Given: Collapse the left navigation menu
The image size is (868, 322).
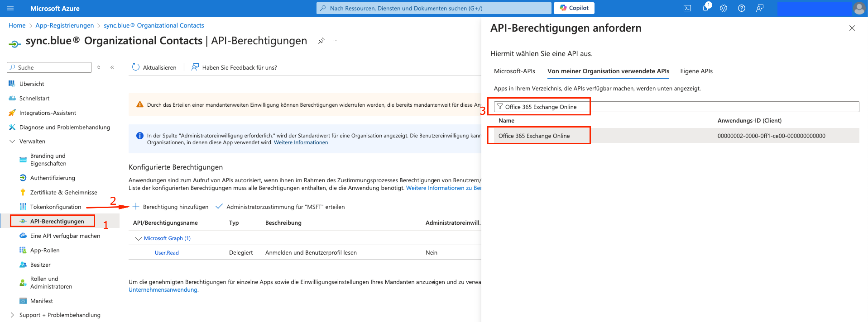Looking at the screenshot, I should (x=112, y=67).
